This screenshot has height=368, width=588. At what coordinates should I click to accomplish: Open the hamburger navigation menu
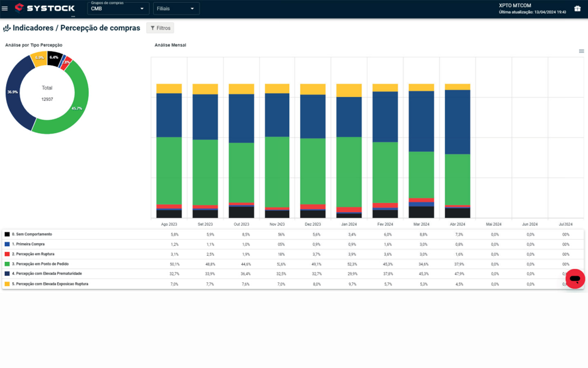pyautogui.click(x=5, y=9)
